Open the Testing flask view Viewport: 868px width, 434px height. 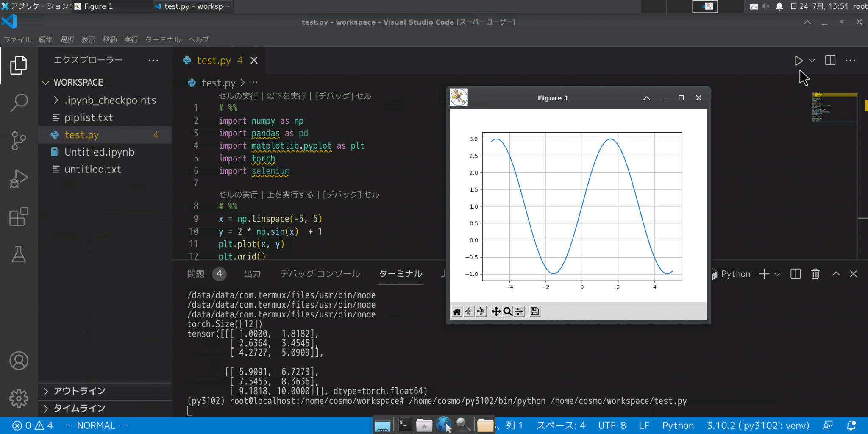(x=19, y=254)
